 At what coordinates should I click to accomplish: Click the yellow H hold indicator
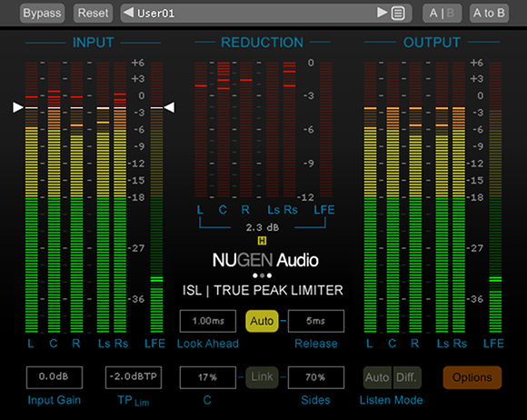click(x=262, y=240)
